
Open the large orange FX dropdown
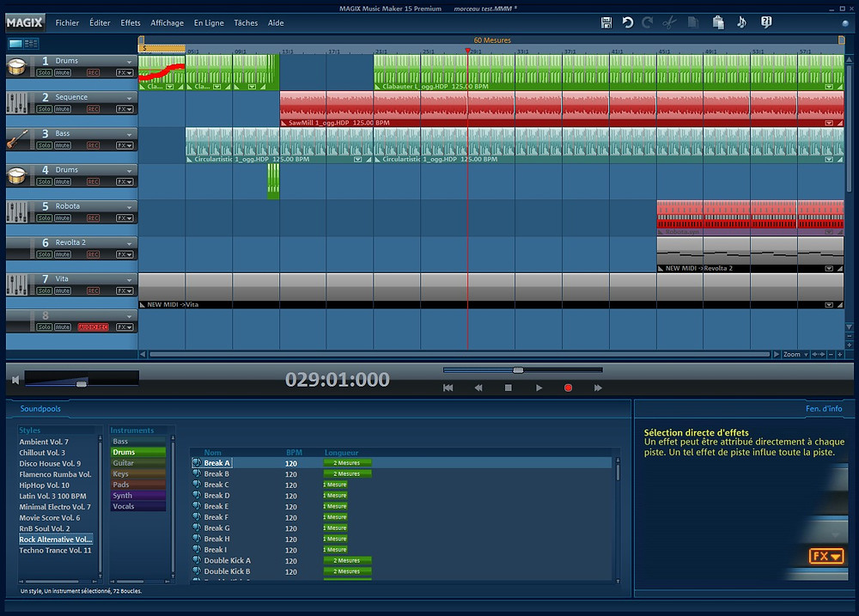pos(826,556)
